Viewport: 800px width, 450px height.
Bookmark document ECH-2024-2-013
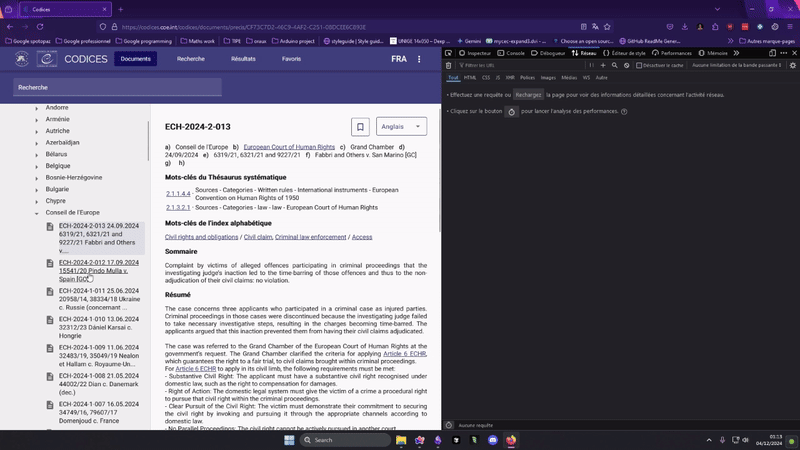pyautogui.click(x=360, y=127)
